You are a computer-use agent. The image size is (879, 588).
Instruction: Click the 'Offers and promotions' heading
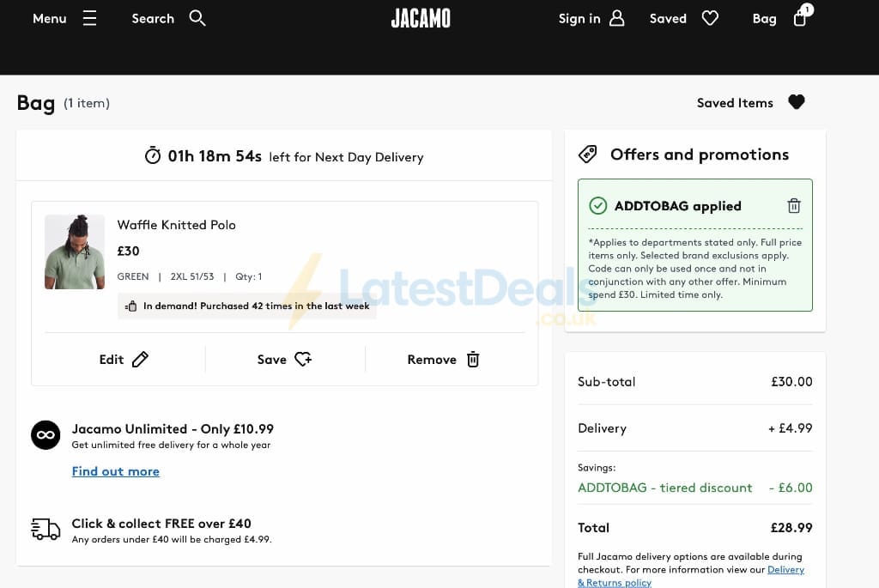click(700, 155)
